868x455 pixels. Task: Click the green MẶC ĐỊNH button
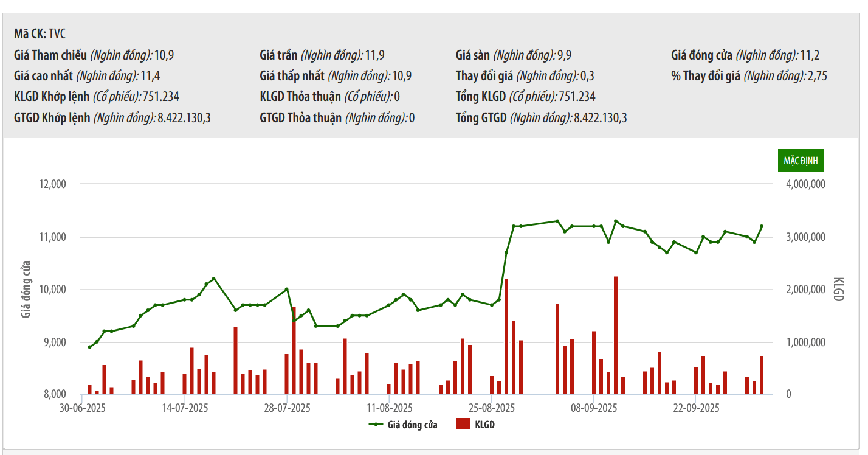(801, 161)
